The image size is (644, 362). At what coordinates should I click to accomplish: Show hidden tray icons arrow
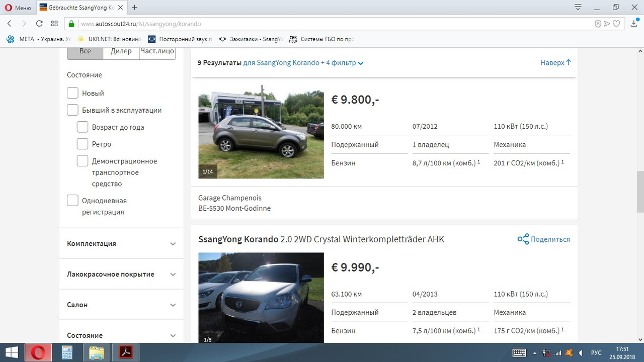535,353
